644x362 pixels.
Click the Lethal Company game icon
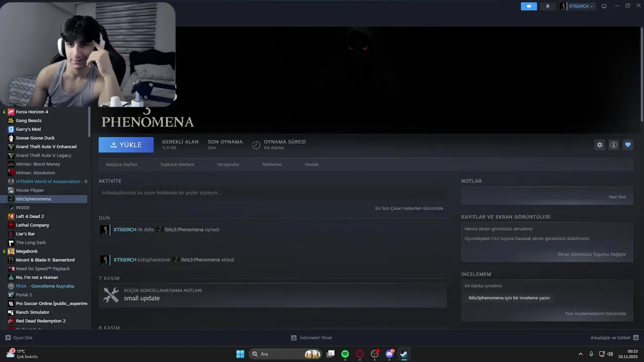click(x=11, y=225)
